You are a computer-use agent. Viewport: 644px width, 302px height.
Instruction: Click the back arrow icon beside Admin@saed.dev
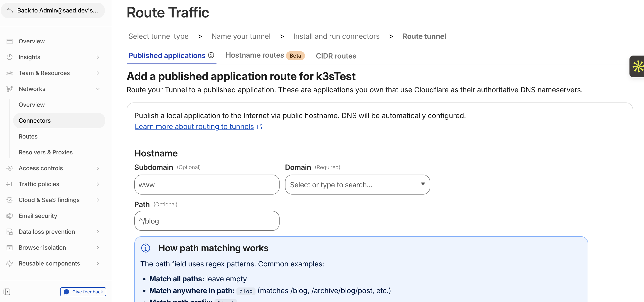tap(10, 10)
